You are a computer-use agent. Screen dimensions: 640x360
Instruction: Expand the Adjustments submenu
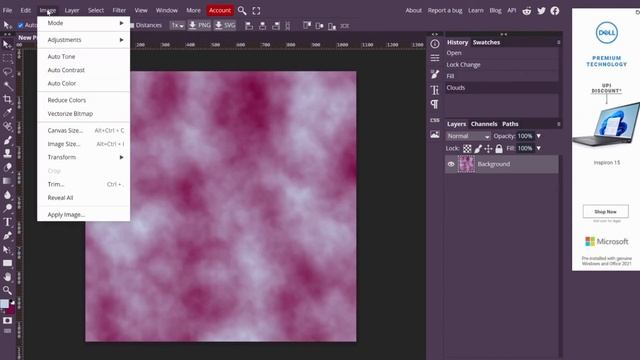point(84,40)
